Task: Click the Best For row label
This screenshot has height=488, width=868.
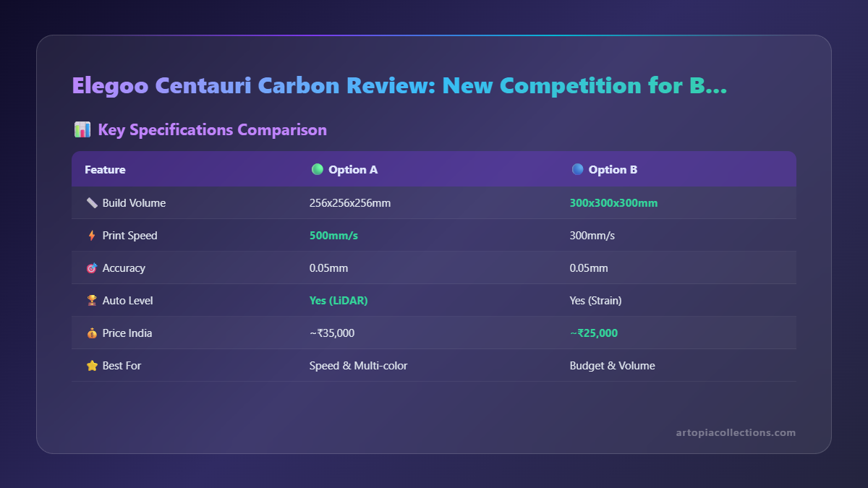Action: coord(122,366)
